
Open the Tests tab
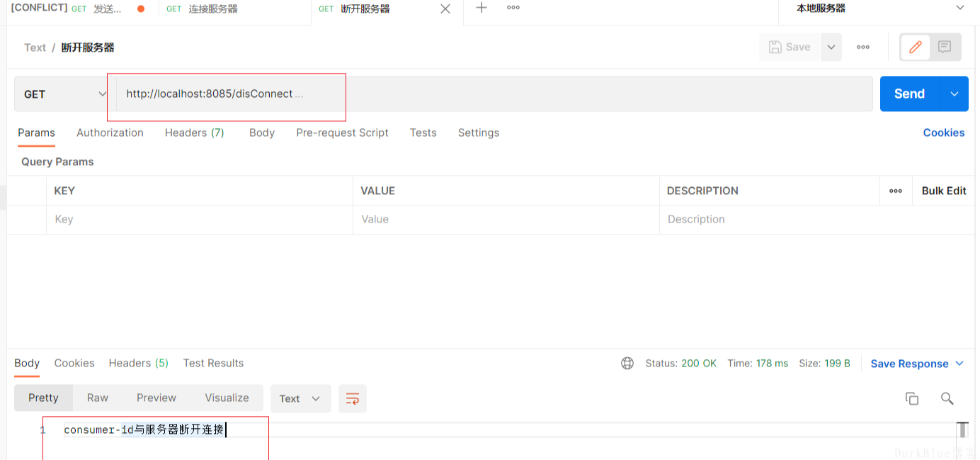coord(423,133)
